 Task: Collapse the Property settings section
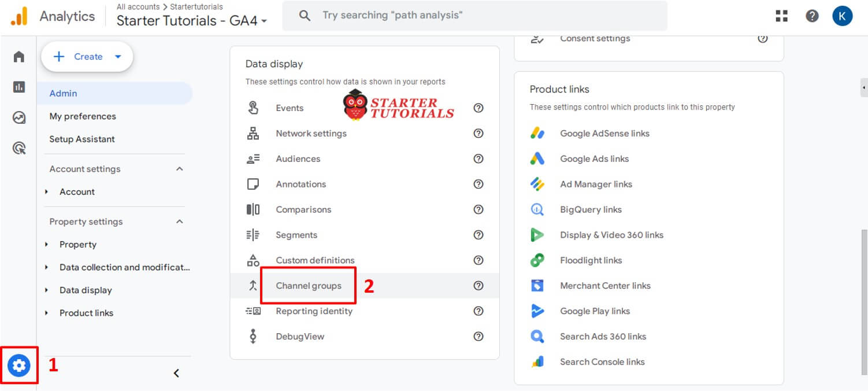179,222
